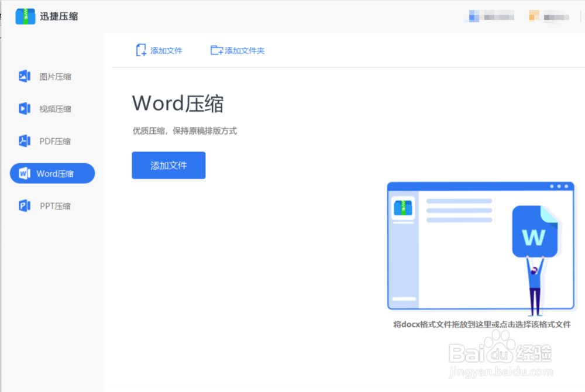
Task: Click the docx drop zone illustration area
Action: click(x=480, y=246)
